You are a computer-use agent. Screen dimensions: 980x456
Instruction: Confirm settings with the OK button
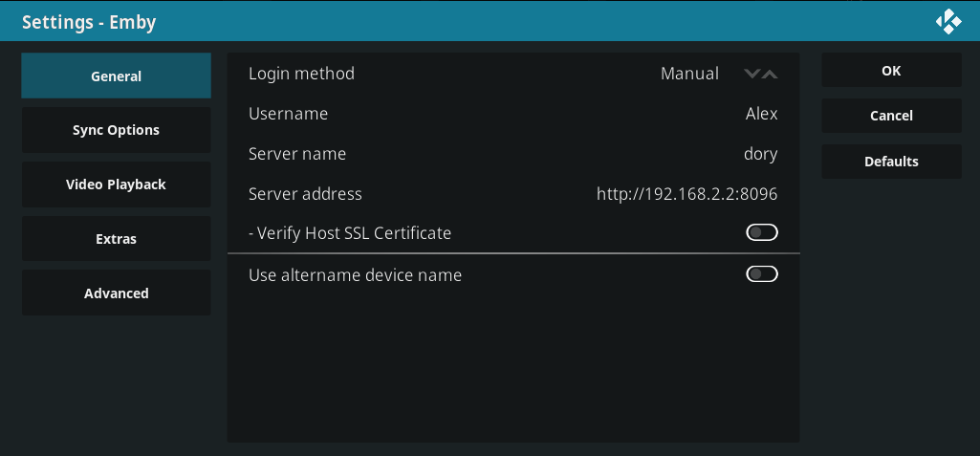tap(891, 71)
